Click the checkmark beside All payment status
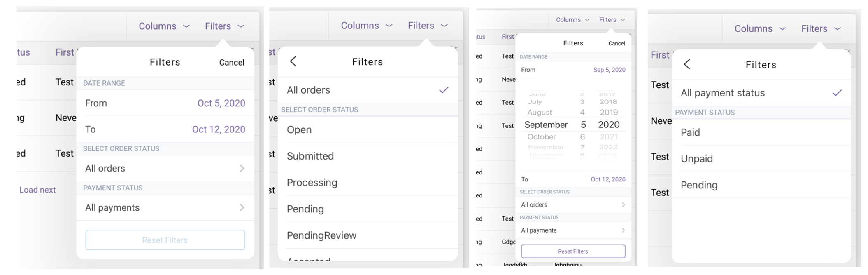The image size is (868, 275). [x=837, y=93]
